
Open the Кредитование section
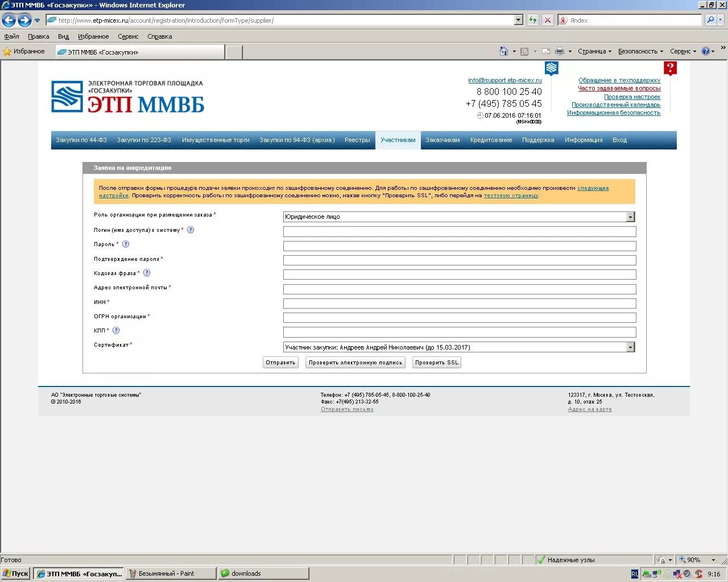pyautogui.click(x=491, y=140)
